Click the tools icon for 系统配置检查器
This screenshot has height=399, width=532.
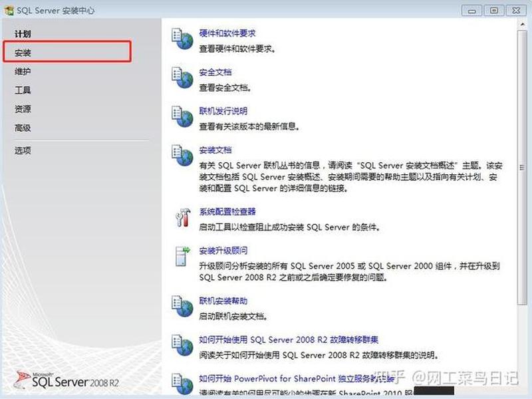(183, 217)
